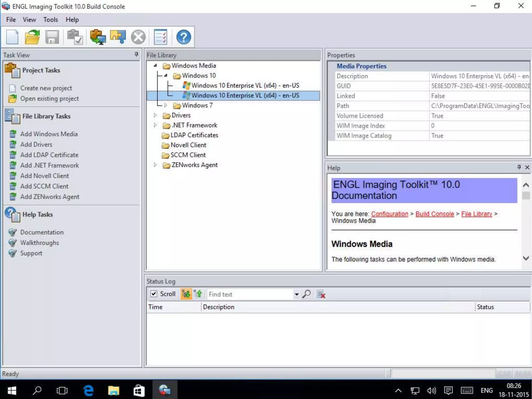Open the Find text dropdown arrow
The image size is (532, 399).
tap(296, 294)
